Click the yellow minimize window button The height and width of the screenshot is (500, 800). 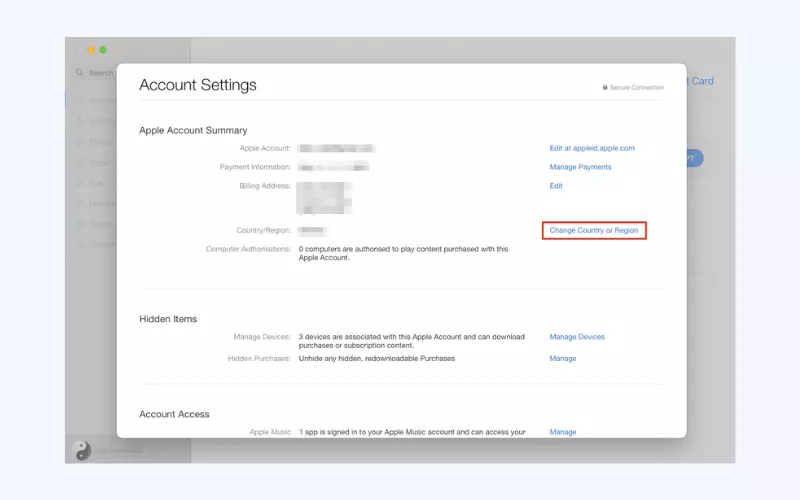coord(91,49)
